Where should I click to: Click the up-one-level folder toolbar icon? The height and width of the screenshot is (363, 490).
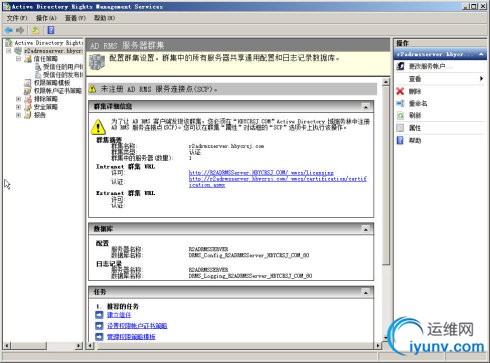click(36, 30)
